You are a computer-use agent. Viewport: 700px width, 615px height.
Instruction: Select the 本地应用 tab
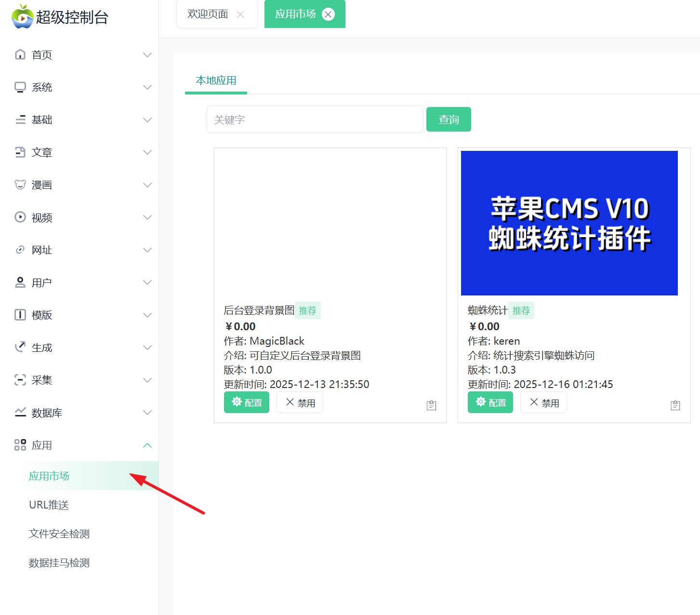216,80
